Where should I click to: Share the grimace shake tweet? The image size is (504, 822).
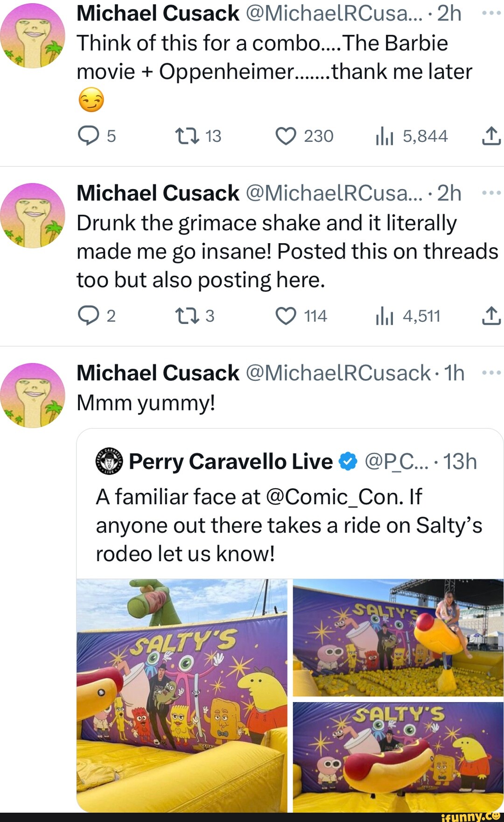(x=491, y=316)
